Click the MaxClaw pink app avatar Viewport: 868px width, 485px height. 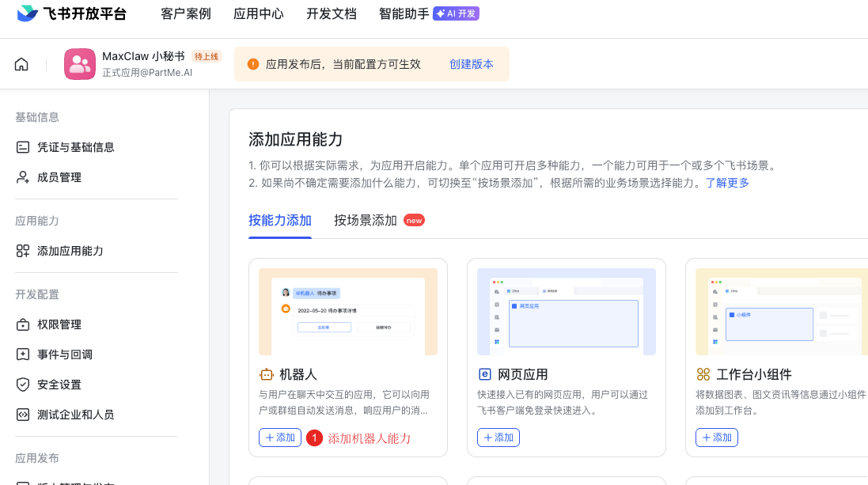pos(79,64)
